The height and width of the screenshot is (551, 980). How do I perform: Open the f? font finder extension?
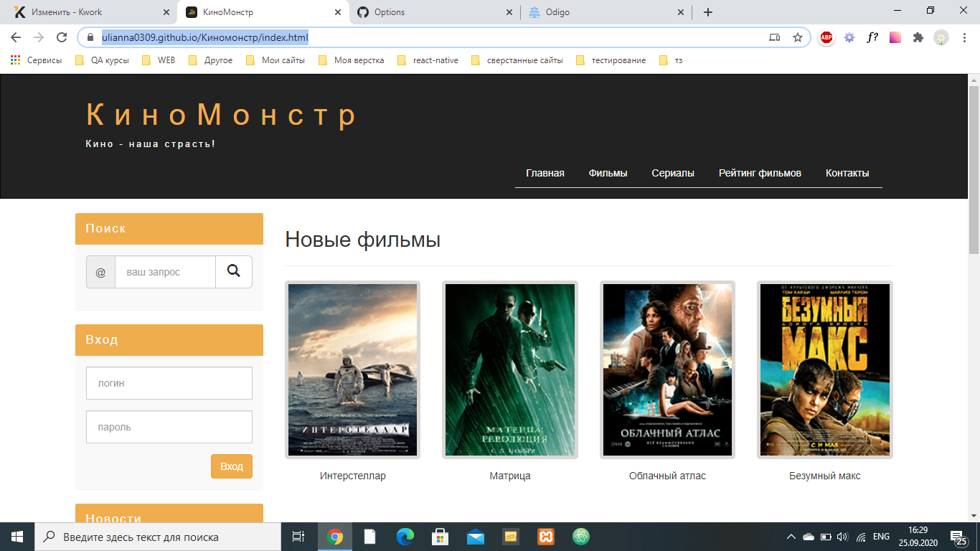coord(872,37)
